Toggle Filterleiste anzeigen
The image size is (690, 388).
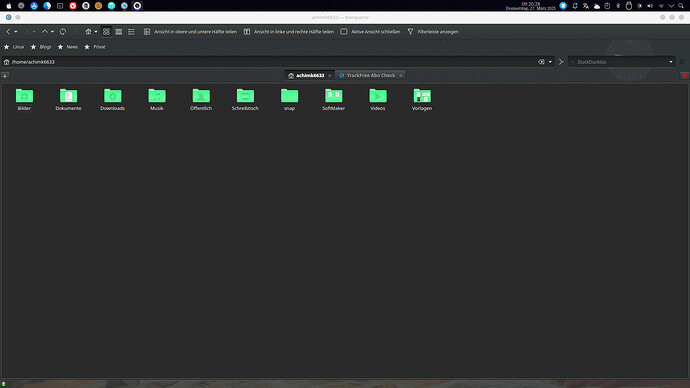433,32
